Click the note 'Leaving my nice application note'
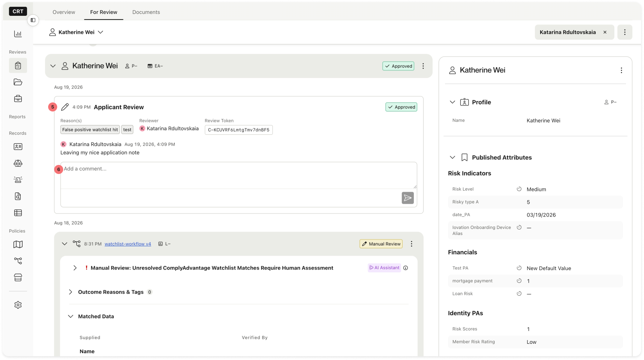Image resolution: width=644 pixels, height=360 pixels. tap(100, 153)
